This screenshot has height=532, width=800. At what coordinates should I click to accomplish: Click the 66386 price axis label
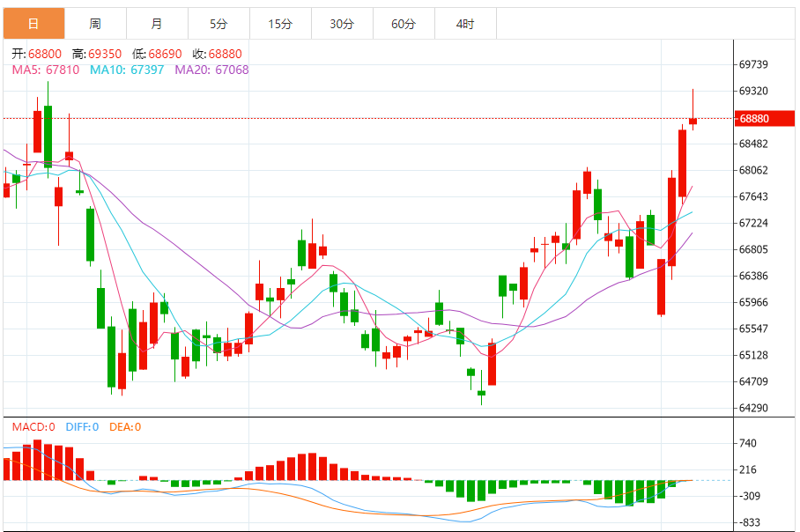[753, 276]
